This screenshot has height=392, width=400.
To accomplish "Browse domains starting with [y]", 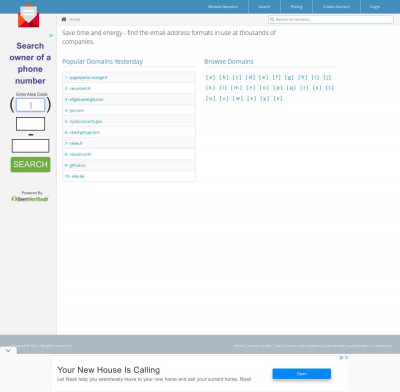I will pyautogui.click(x=265, y=98).
